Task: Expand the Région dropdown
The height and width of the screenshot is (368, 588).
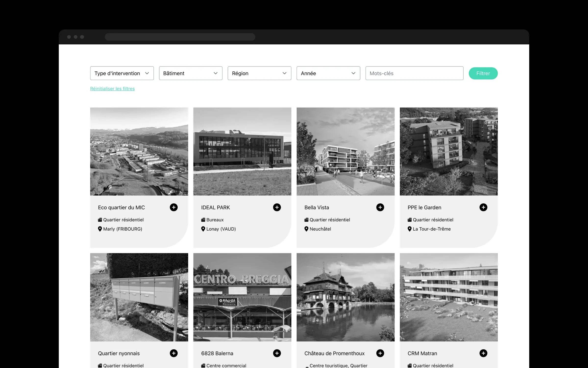Action: (x=259, y=73)
